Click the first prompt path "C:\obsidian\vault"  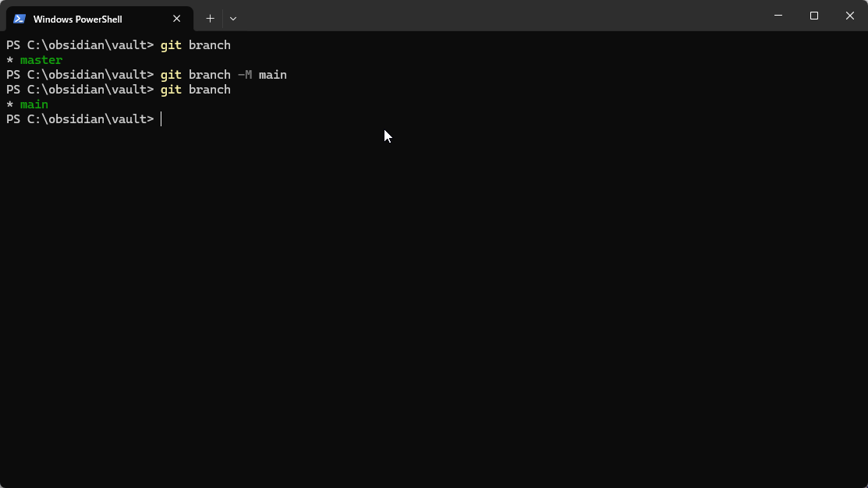pyautogui.click(x=87, y=45)
